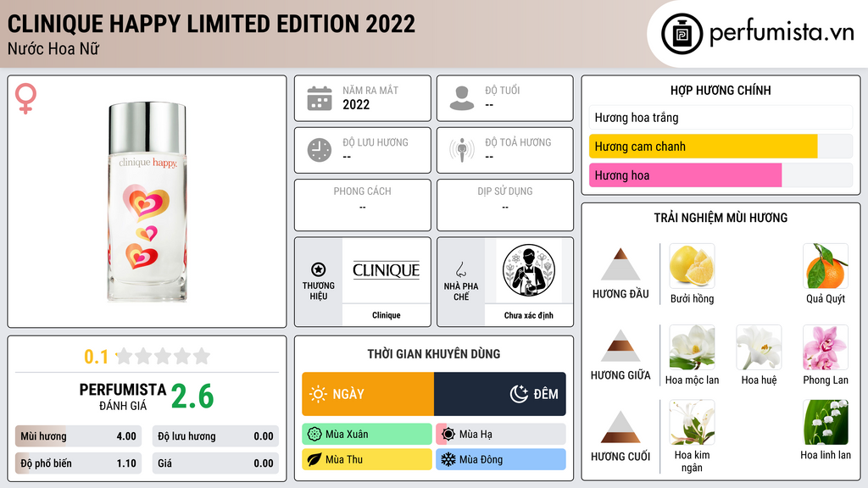Click the moon icon in the Đêm bar
The image size is (868, 488).
pos(519,394)
